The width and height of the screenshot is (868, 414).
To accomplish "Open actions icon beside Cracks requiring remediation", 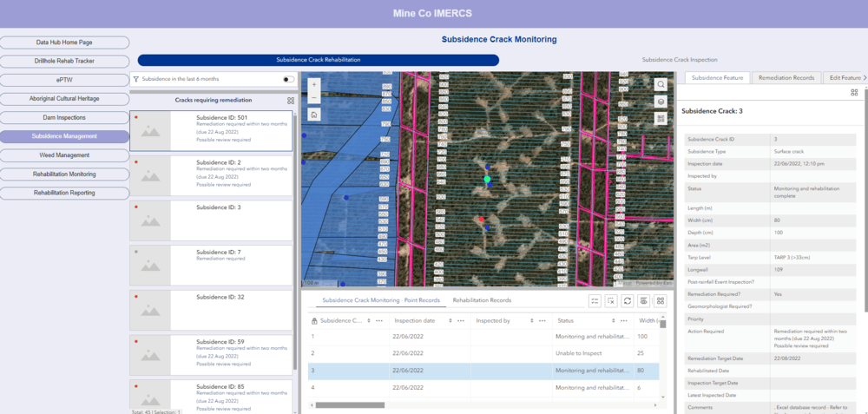I will [x=291, y=101].
